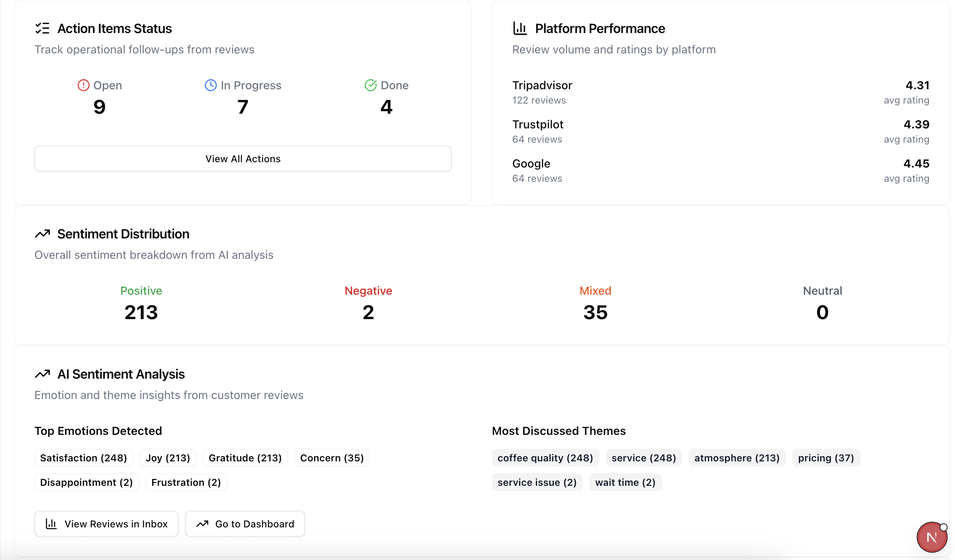Screen dimensions: 955x560
Task: Select the wait time (2) theme chip
Action: click(625, 482)
